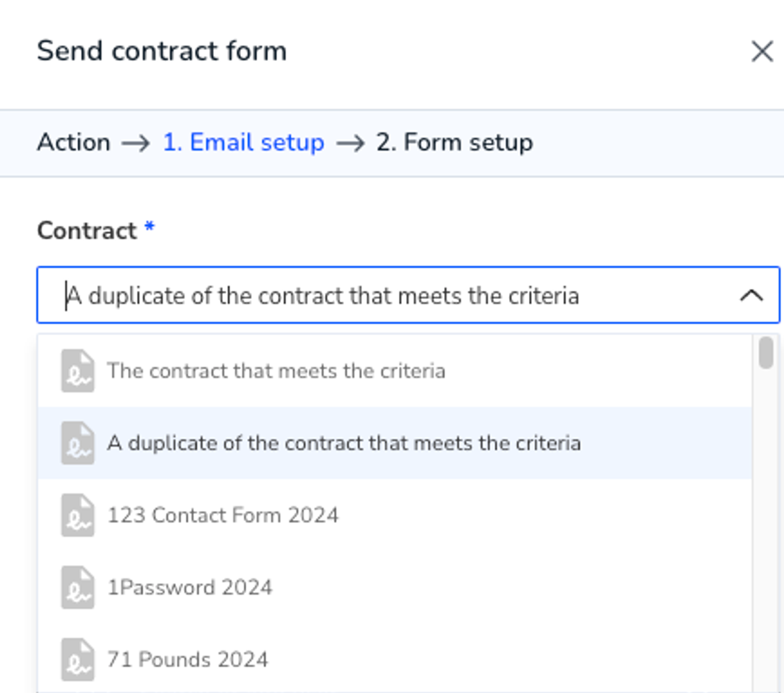784x693 pixels.
Task: Click the contract icon for 123 Contact Form 2024
Action: (78, 515)
